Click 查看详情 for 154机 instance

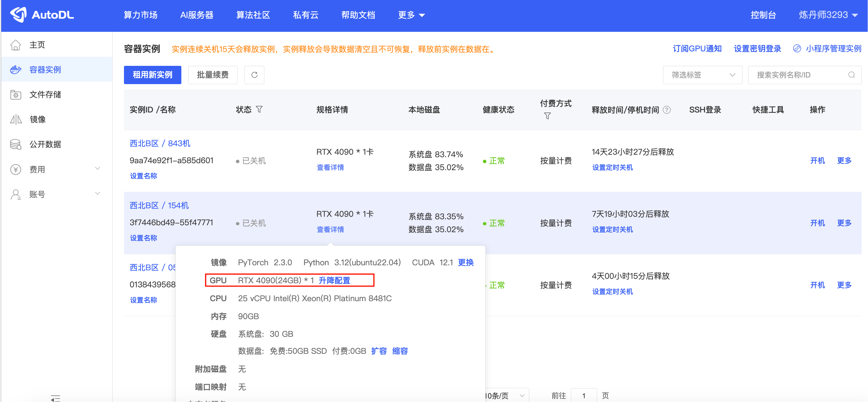click(330, 229)
